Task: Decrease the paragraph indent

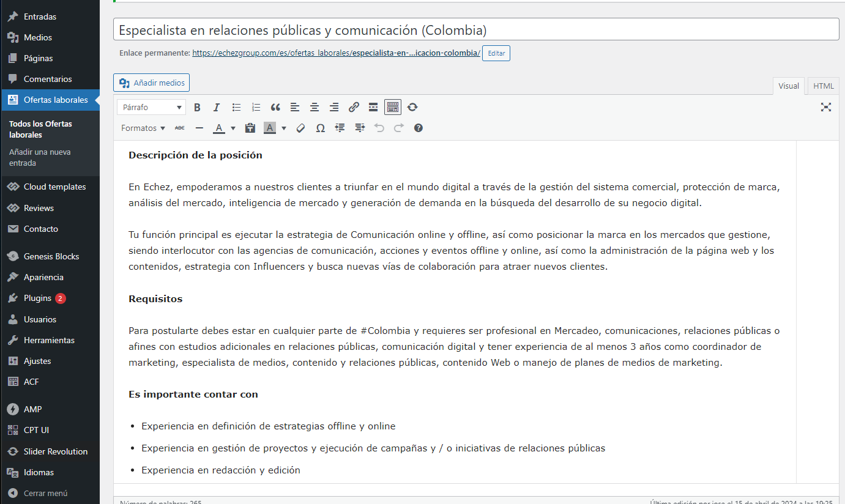Action: click(340, 128)
